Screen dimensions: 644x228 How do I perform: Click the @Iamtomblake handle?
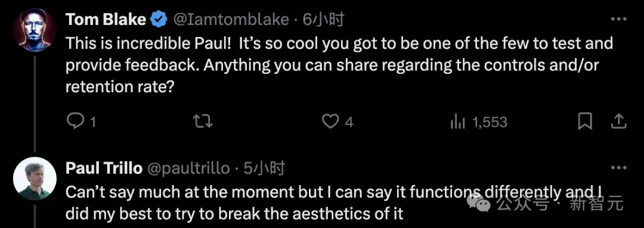tap(231, 19)
